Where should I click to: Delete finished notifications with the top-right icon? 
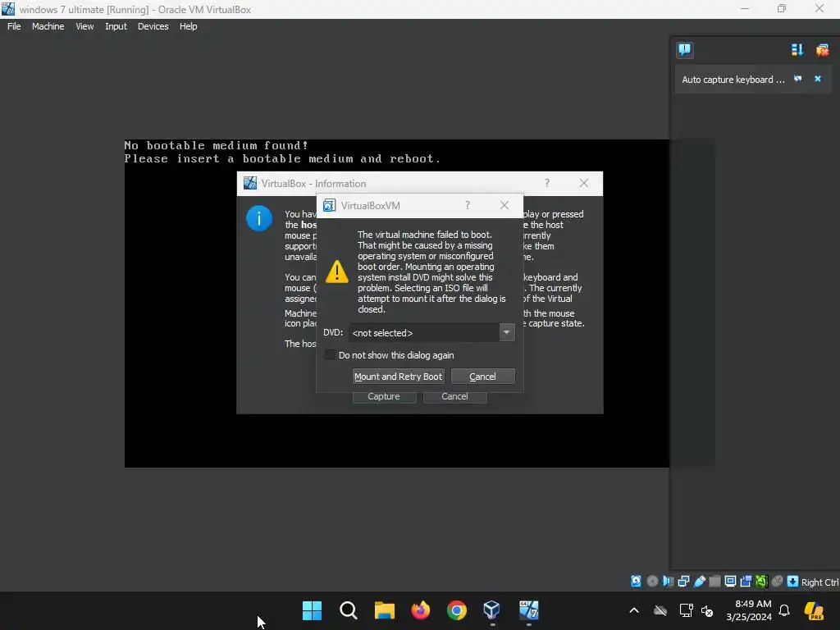[x=822, y=50]
